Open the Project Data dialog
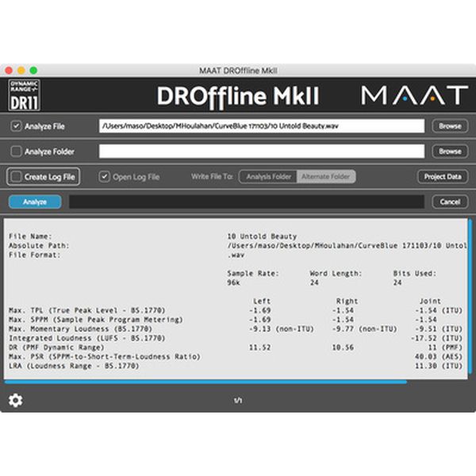The image size is (476, 476). pyautogui.click(x=442, y=177)
